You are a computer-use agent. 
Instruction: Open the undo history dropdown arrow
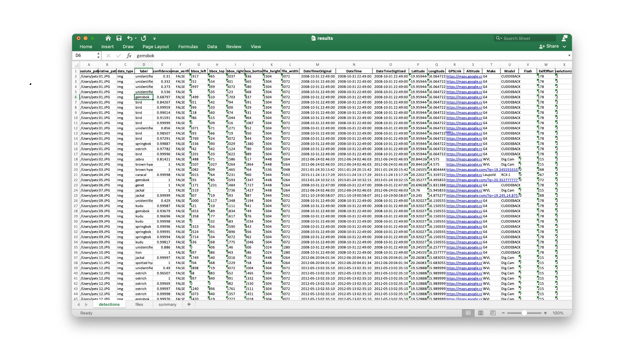click(136, 38)
